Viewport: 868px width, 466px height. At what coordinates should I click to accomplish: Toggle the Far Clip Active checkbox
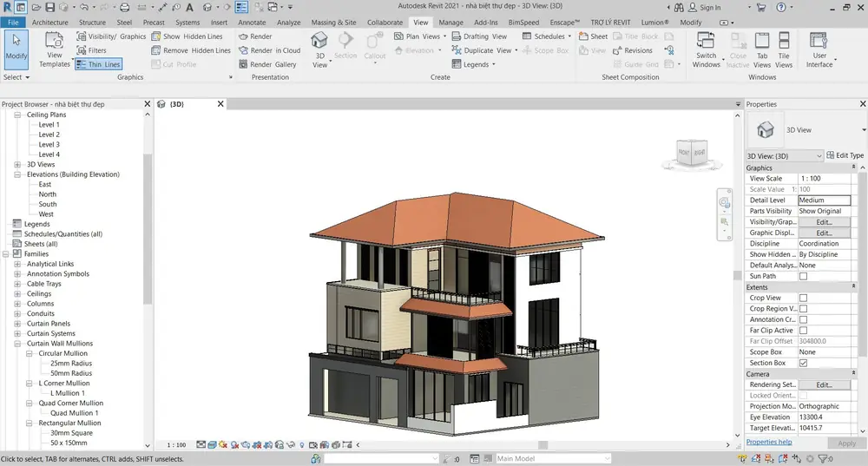[x=803, y=331]
